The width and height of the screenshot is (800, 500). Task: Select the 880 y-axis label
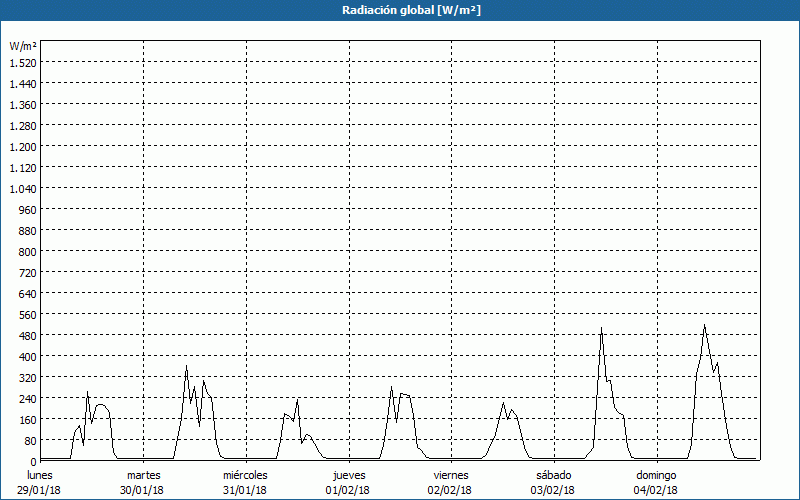[28, 231]
